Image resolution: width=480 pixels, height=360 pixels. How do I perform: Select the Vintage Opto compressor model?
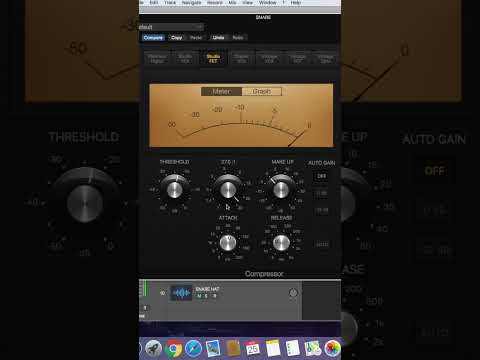pos(325,59)
